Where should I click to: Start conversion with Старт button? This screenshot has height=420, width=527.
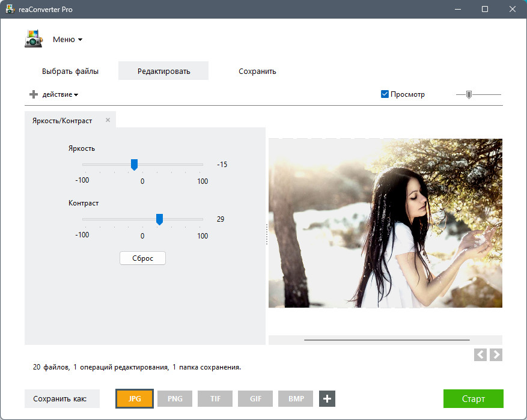tap(474, 399)
